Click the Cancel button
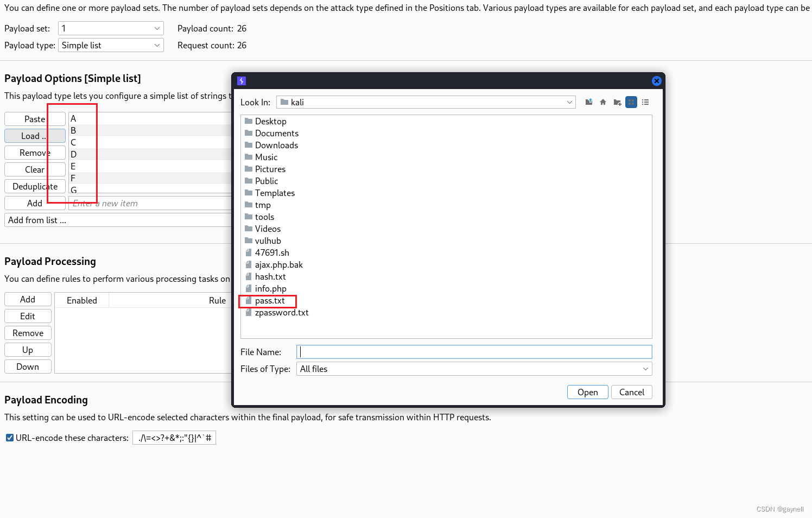Viewport: 812px width, 518px height. [632, 392]
